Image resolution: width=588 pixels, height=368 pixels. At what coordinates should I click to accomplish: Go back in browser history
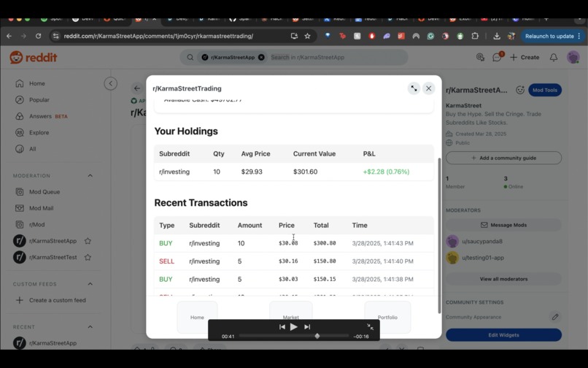(x=9, y=36)
